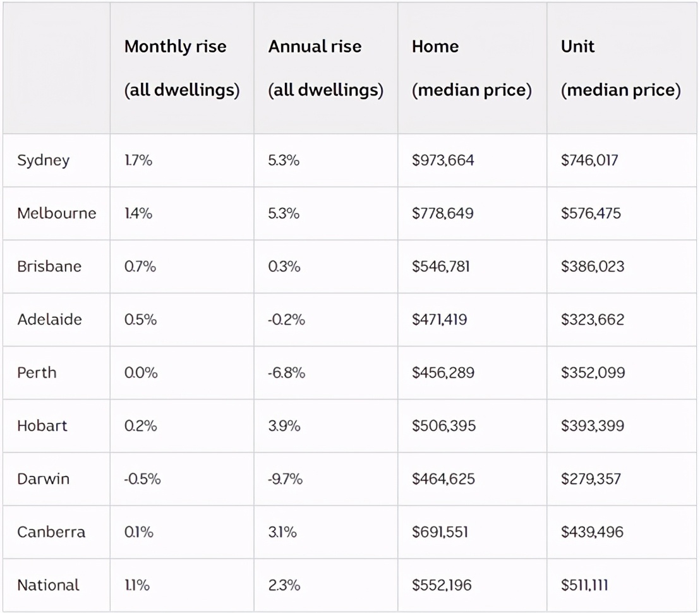Click Sydney's home price $973,664
The width and height of the screenshot is (700, 613).
tap(443, 161)
